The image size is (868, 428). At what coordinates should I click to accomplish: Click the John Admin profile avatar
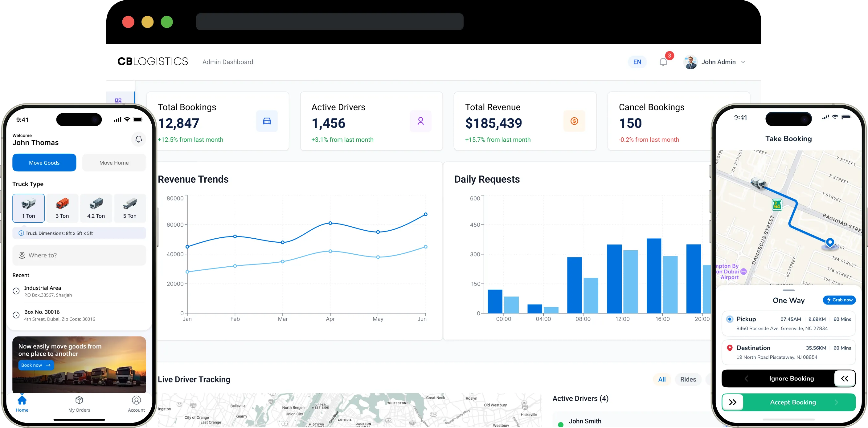click(x=690, y=62)
